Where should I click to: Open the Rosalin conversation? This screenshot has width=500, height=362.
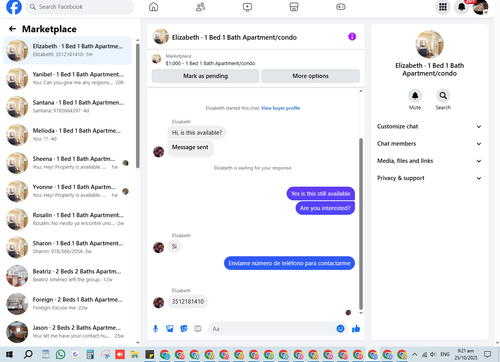pyautogui.click(x=67, y=219)
